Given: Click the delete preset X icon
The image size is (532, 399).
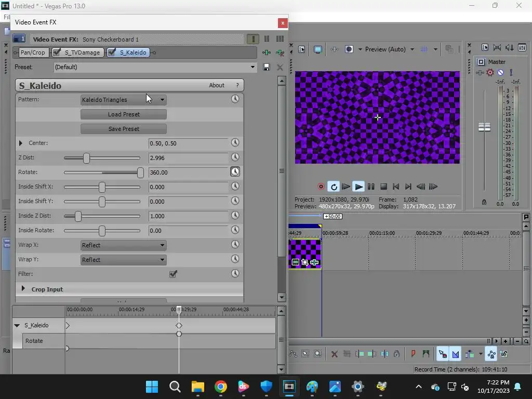Looking at the screenshot, I should pos(280,67).
